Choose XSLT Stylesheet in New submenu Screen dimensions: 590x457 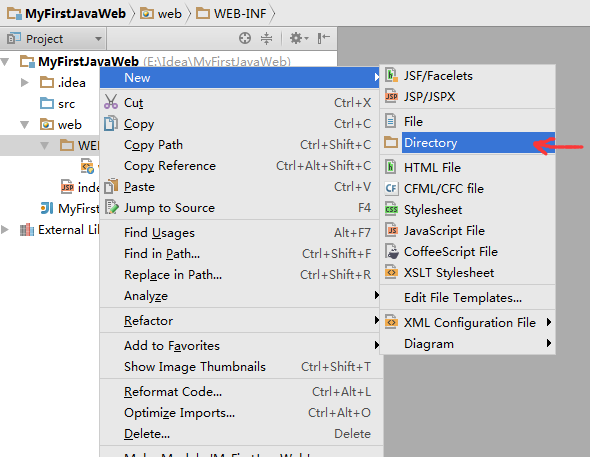point(467,272)
